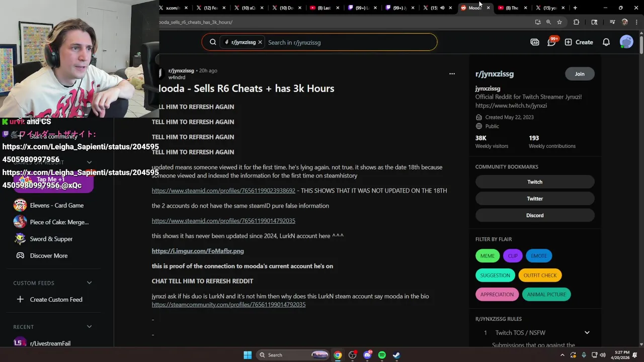Open the Chrome media controls icon
The width and height of the screenshot is (644, 362).
[x=612, y=22]
